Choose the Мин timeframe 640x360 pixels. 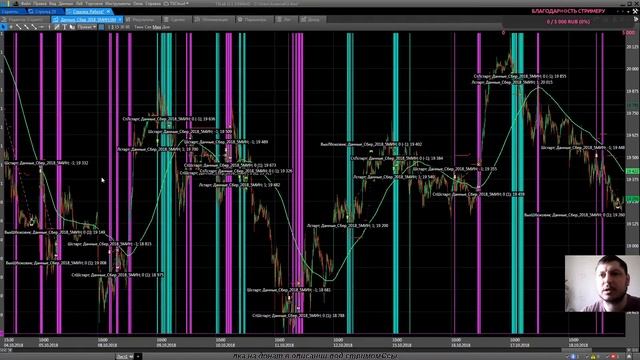click(x=156, y=27)
